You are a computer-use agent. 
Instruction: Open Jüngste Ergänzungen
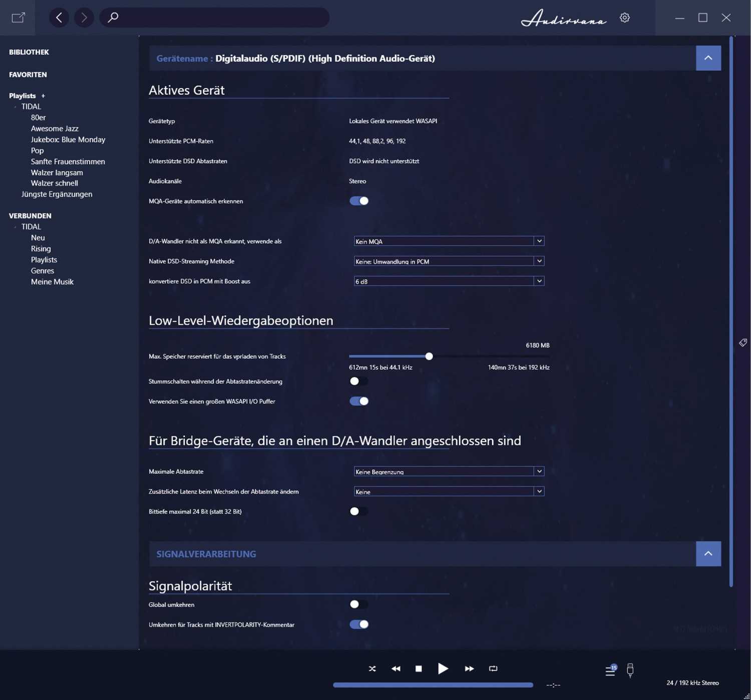(x=57, y=194)
